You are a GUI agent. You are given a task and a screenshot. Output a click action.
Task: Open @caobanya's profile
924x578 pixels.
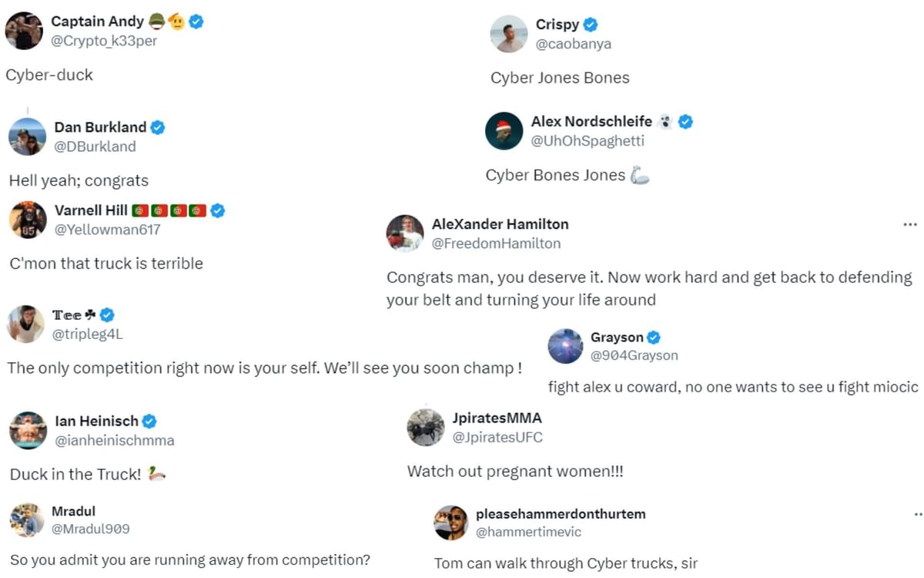pyautogui.click(x=574, y=43)
